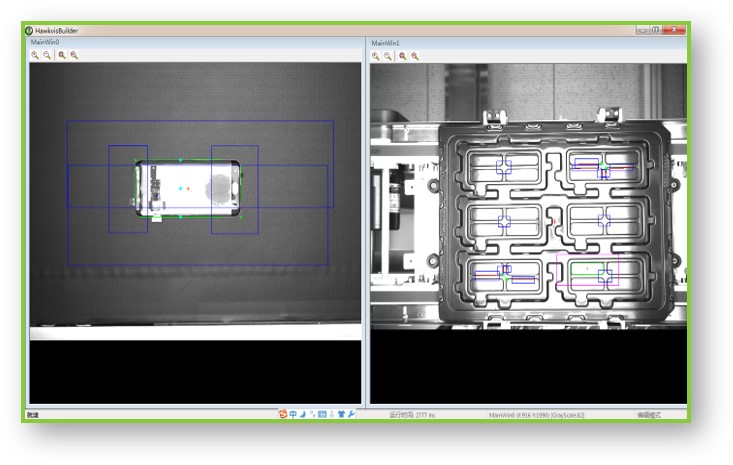Image resolution: width=733 pixels, height=465 pixels.
Task: Click the HawkvisBuilder window title text
Action: click(x=57, y=31)
